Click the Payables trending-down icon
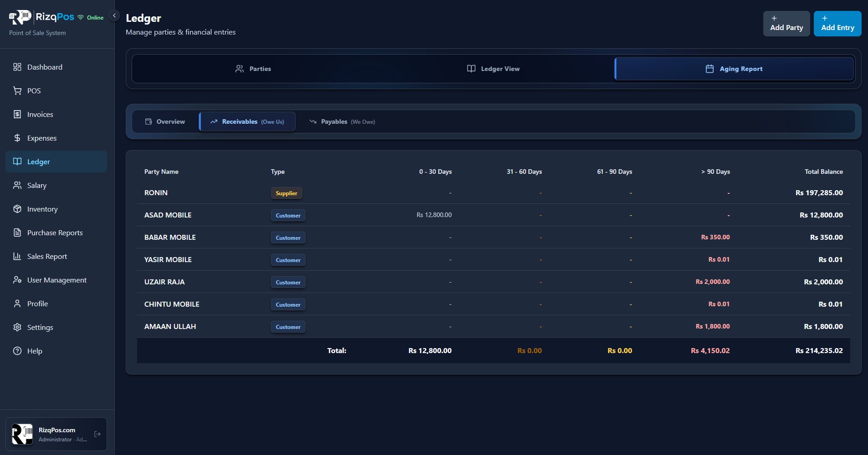 tap(313, 121)
